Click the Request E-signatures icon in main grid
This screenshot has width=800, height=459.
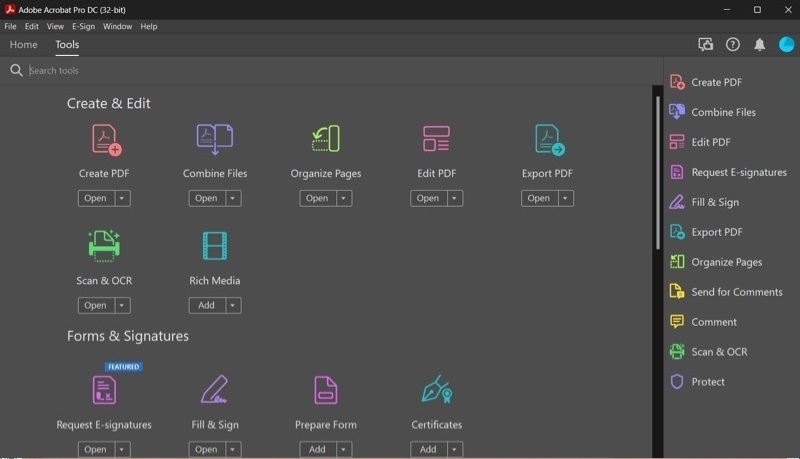click(x=104, y=390)
